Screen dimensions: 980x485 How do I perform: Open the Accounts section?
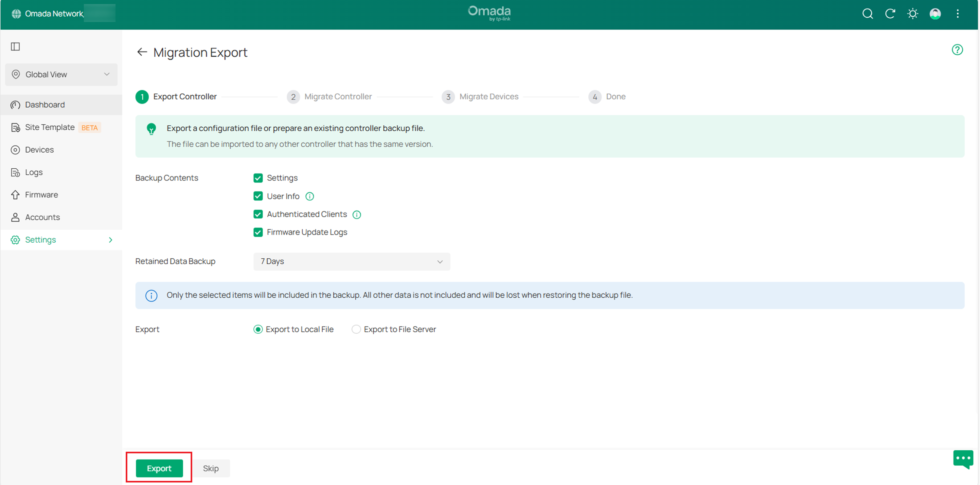point(42,217)
